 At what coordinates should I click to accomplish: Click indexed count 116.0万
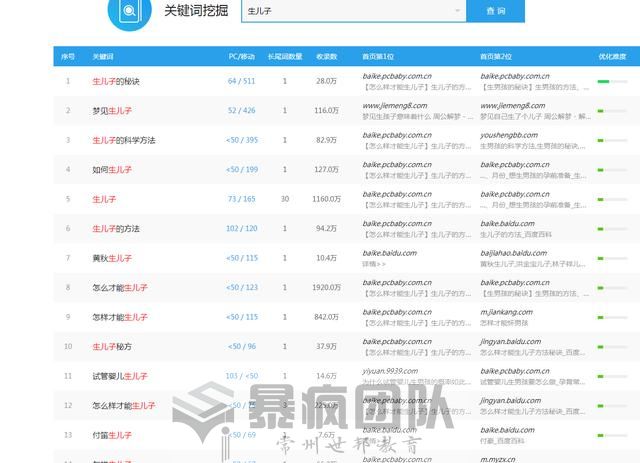pyautogui.click(x=327, y=110)
